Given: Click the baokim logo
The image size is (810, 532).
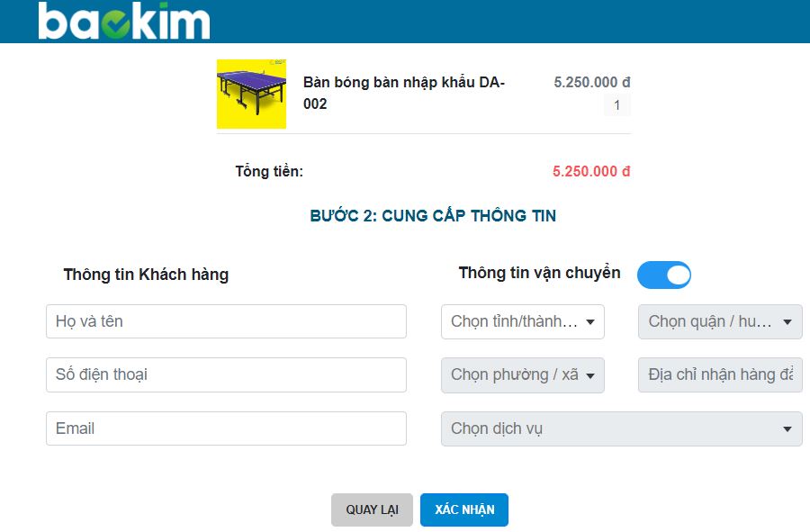Looking at the screenshot, I should tap(121, 22).
